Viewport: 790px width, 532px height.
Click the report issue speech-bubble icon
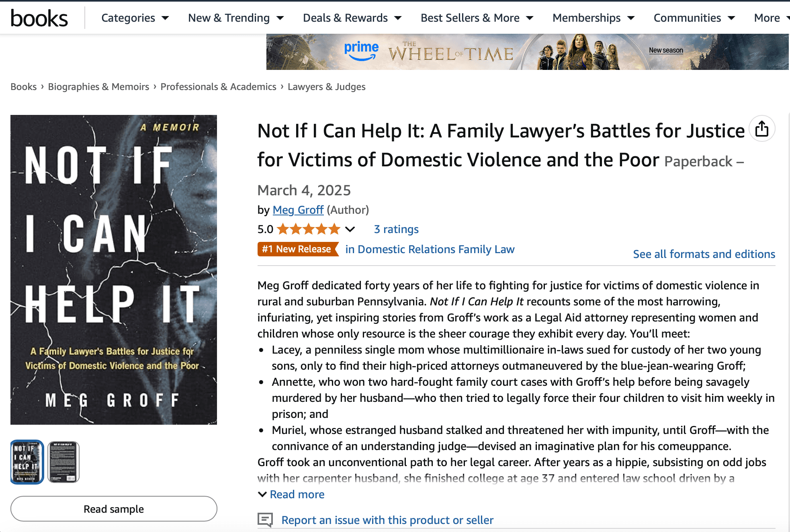[x=265, y=520]
